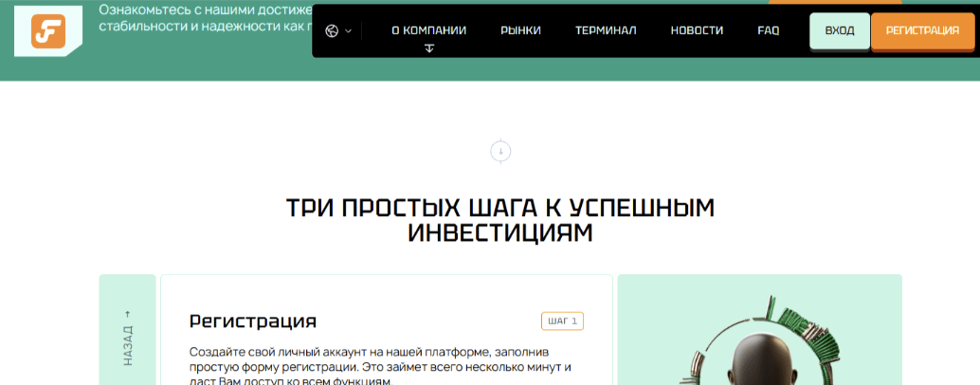
Task: Open the globe language selector
Action: (x=332, y=30)
